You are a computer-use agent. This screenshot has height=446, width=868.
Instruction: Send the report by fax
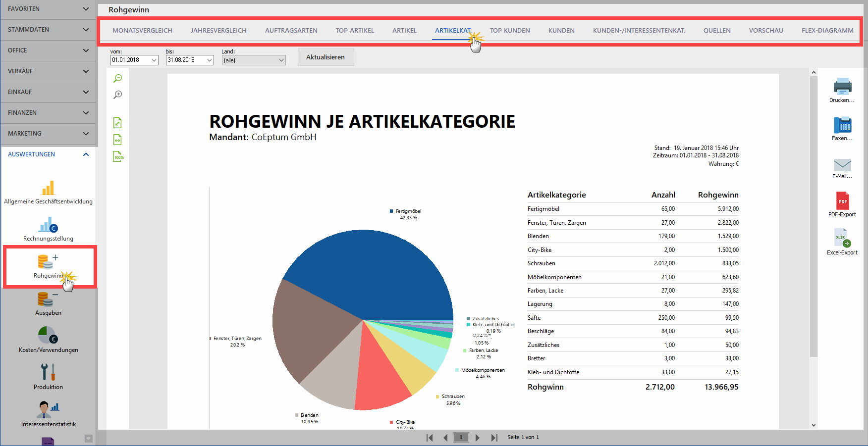(842, 129)
